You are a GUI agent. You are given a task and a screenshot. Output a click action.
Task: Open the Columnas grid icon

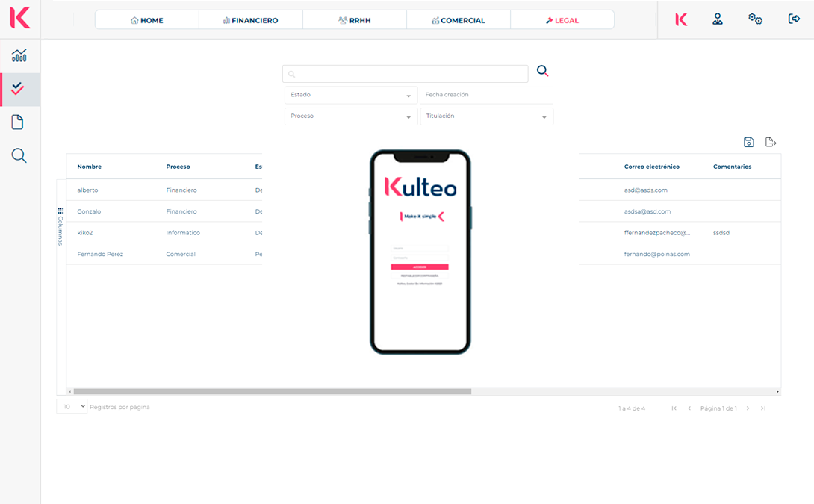(x=60, y=211)
